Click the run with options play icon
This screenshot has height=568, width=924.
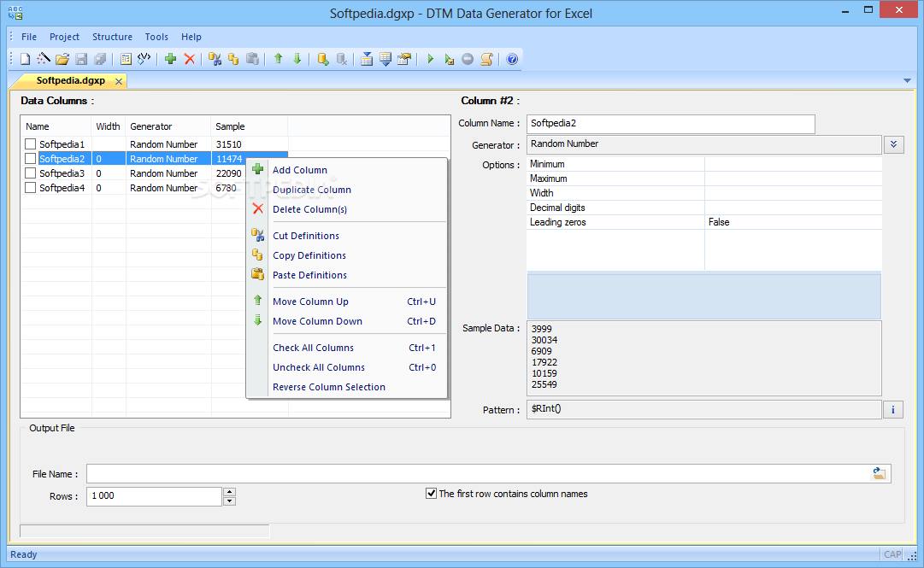pos(449,59)
